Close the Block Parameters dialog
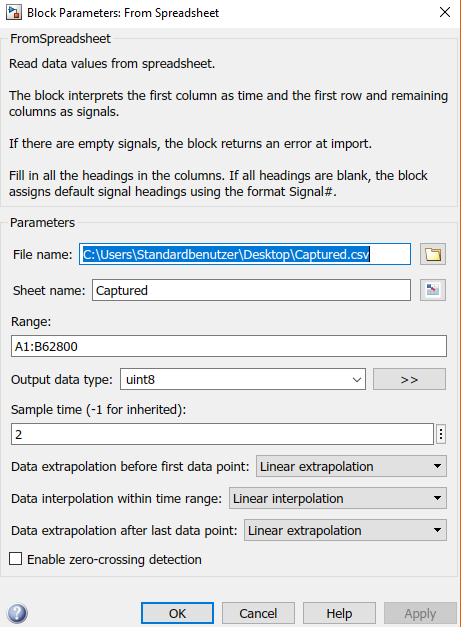The image size is (461, 627). pyautogui.click(x=445, y=12)
